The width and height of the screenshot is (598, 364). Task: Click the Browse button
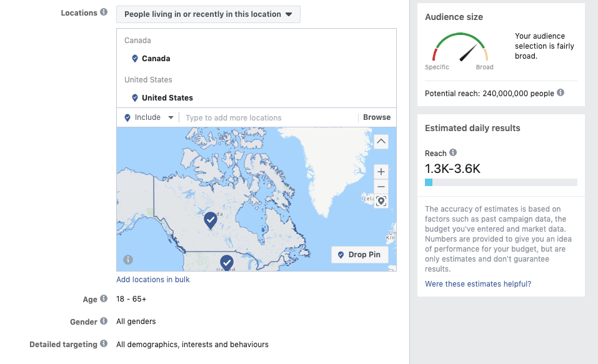[377, 117]
